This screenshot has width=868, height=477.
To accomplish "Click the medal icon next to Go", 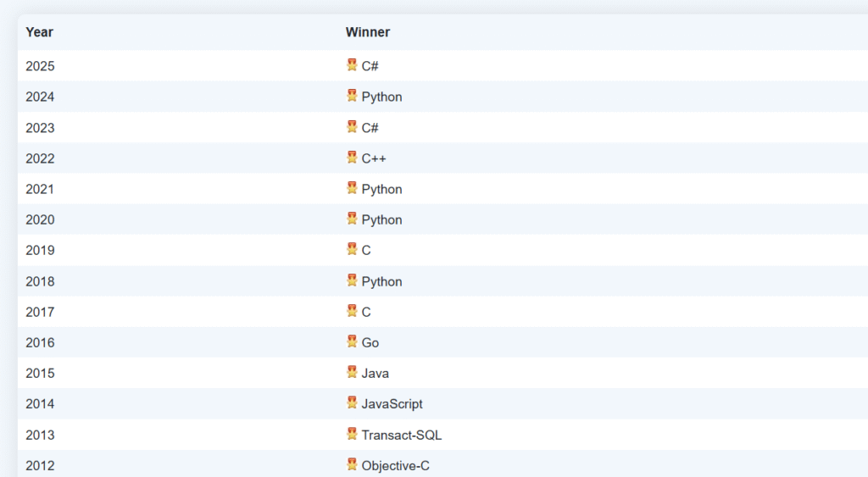I will 352,341.
